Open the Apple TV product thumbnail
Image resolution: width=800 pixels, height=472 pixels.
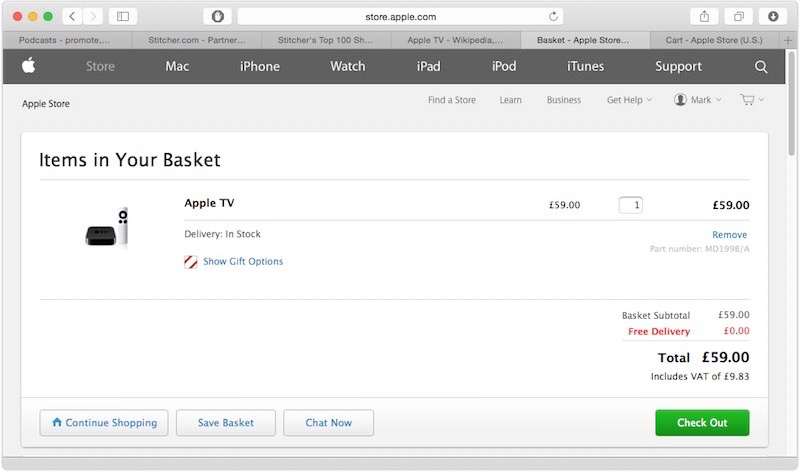pyautogui.click(x=107, y=227)
